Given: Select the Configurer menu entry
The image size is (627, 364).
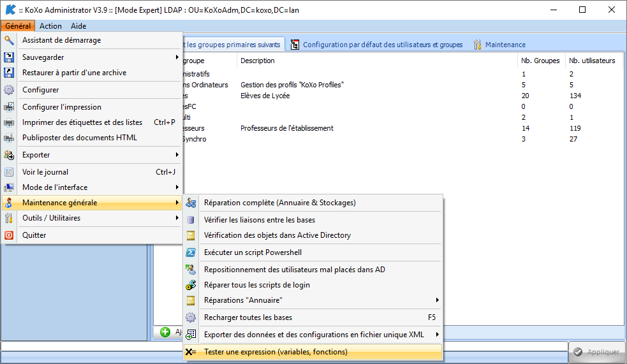Looking at the screenshot, I should point(92,89).
